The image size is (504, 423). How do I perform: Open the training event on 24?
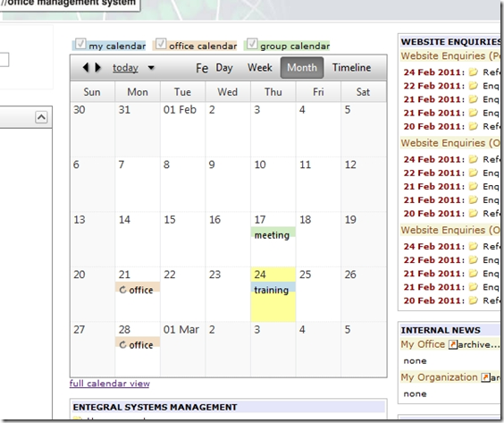pos(273,290)
